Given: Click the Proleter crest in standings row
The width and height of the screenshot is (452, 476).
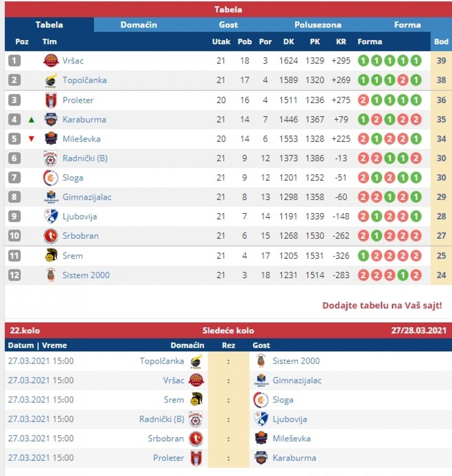Looking at the screenshot, I should [51, 100].
